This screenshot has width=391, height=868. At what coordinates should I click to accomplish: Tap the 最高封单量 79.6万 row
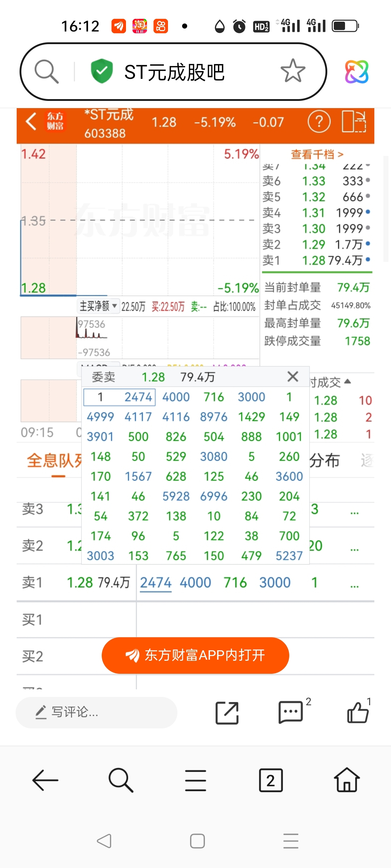[x=317, y=323]
